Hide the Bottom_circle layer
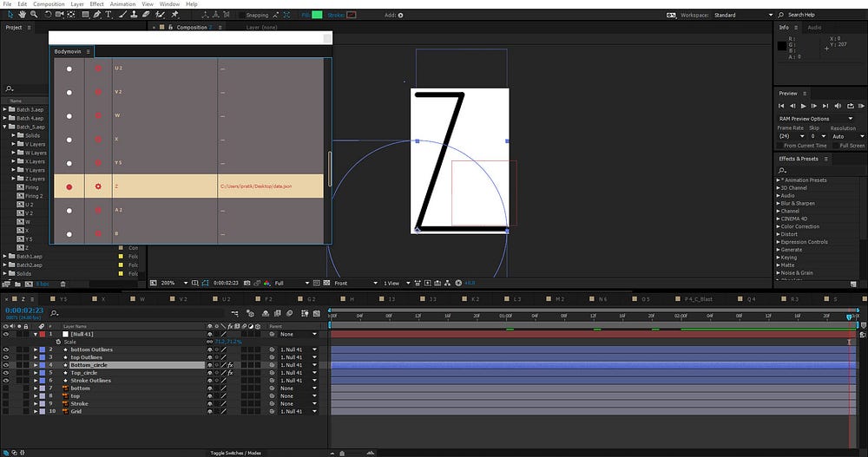The width and height of the screenshot is (868, 457). (6, 365)
